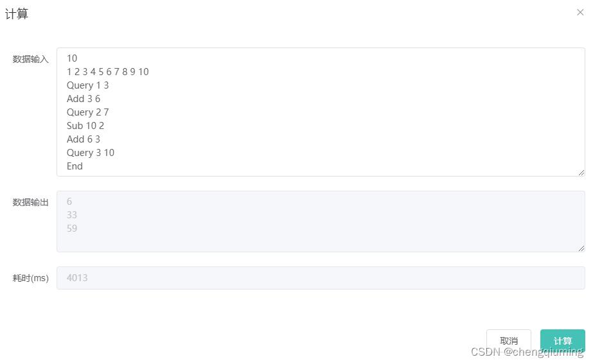Click on the 'Query 3 10' input line
The width and height of the screenshot is (593, 364).
[91, 153]
